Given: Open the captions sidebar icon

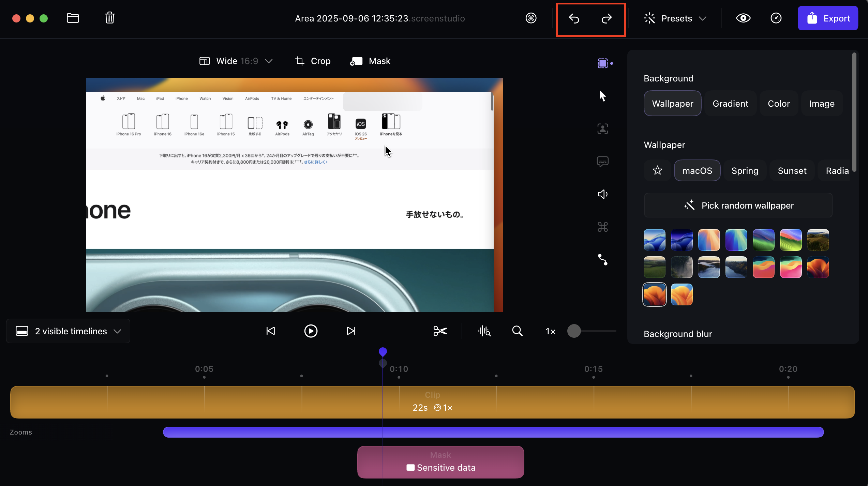Looking at the screenshot, I should coord(603,161).
